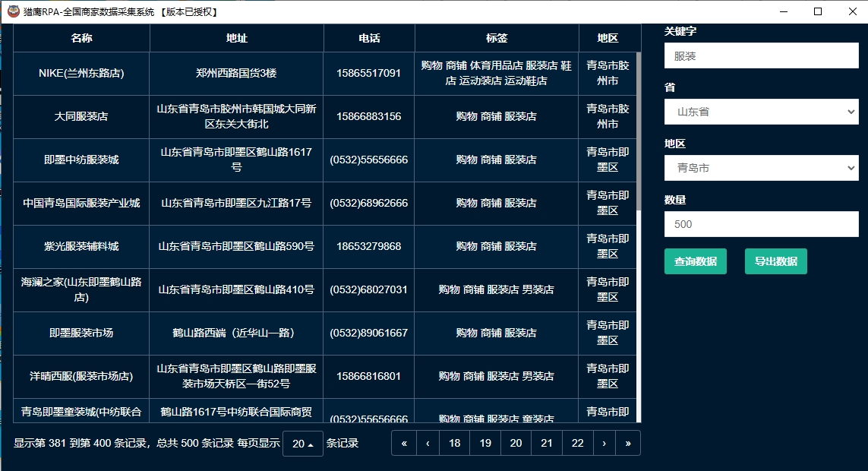
Task: Select page 19 in pagination
Action: [x=485, y=443]
